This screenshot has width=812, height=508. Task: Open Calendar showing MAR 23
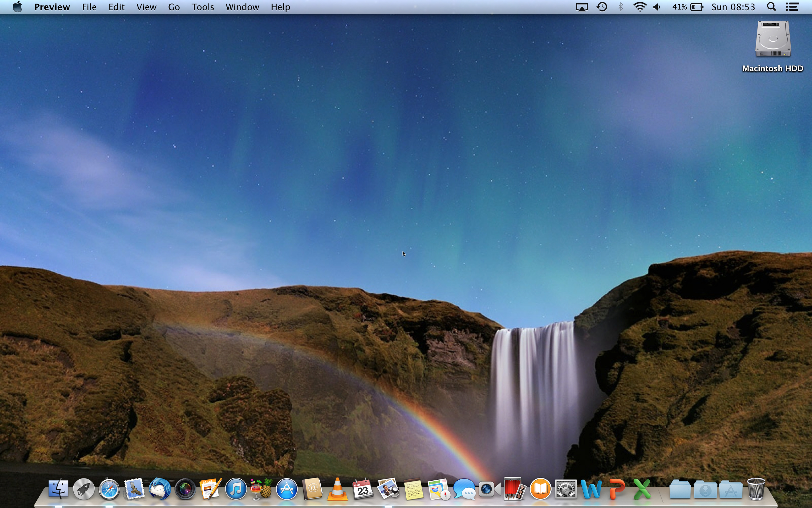pos(363,489)
